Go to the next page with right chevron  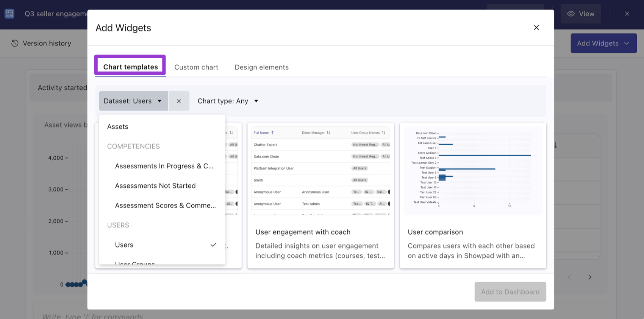[x=590, y=277]
